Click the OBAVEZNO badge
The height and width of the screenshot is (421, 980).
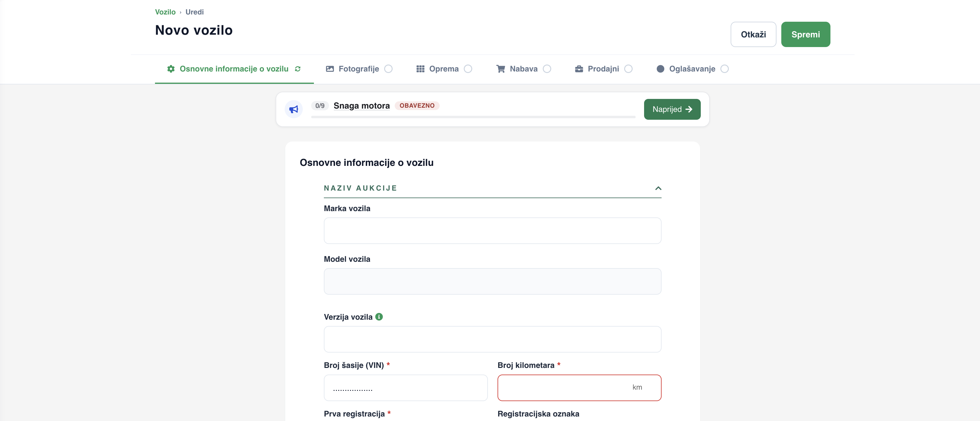(x=417, y=106)
